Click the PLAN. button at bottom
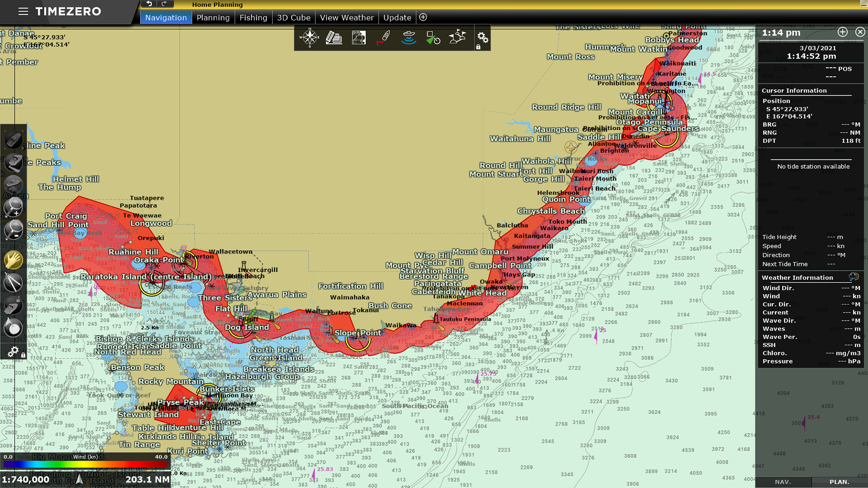 click(x=839, y=482)
